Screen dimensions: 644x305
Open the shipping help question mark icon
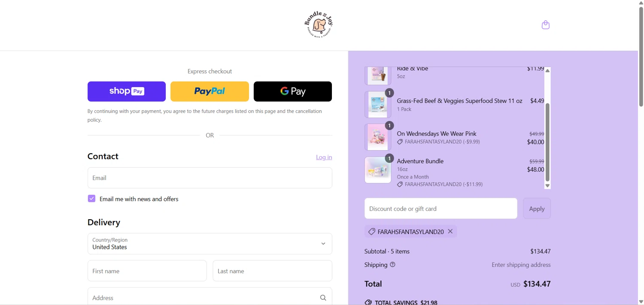(392, 265)
